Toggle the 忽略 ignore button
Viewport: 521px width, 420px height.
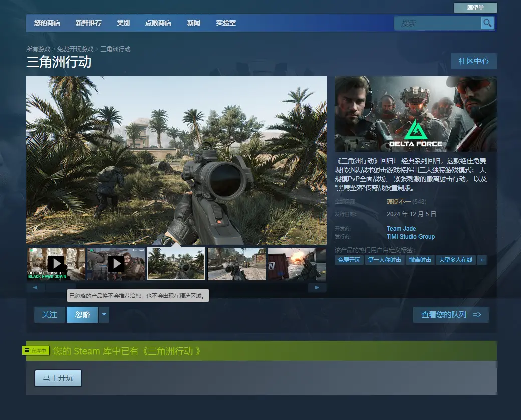pos(82,314)
